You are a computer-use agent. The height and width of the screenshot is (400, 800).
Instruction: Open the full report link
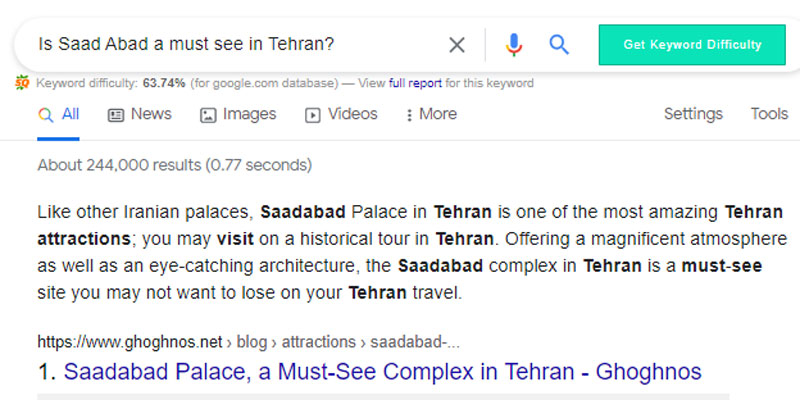(x=415, y=83)
